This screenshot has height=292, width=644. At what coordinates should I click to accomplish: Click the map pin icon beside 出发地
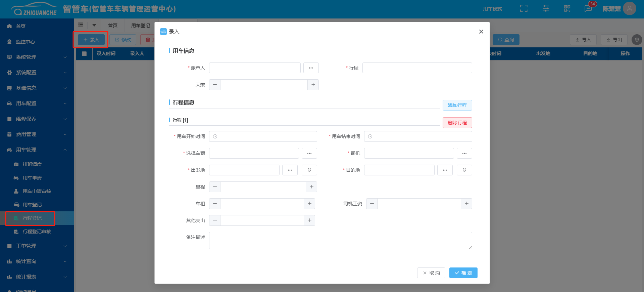pyautogui.click(x=309, y=170)
